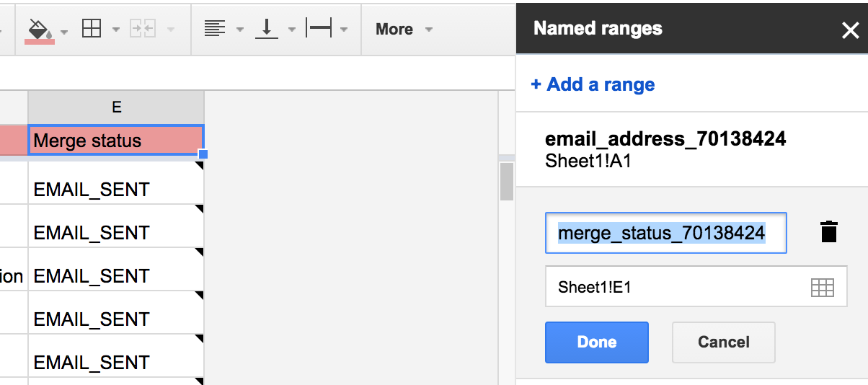Expand the borders dropdown arrow
The image size is (868, 385).
[116, 30]
